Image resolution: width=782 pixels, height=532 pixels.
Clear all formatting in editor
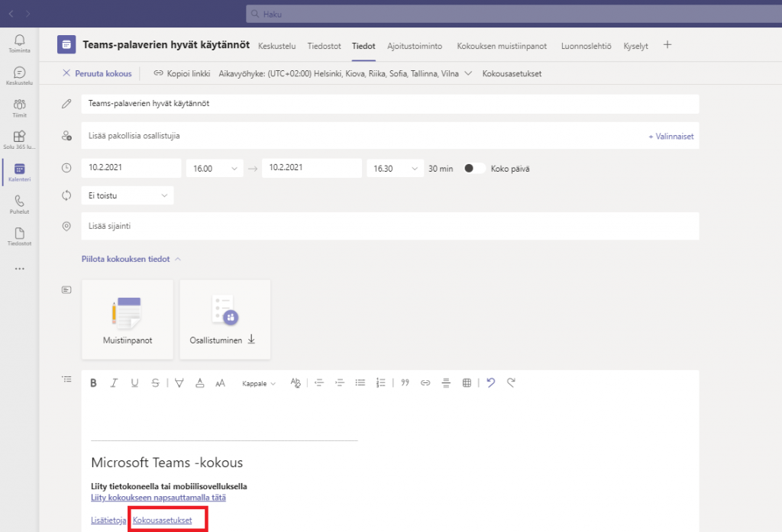click(296, 383)
